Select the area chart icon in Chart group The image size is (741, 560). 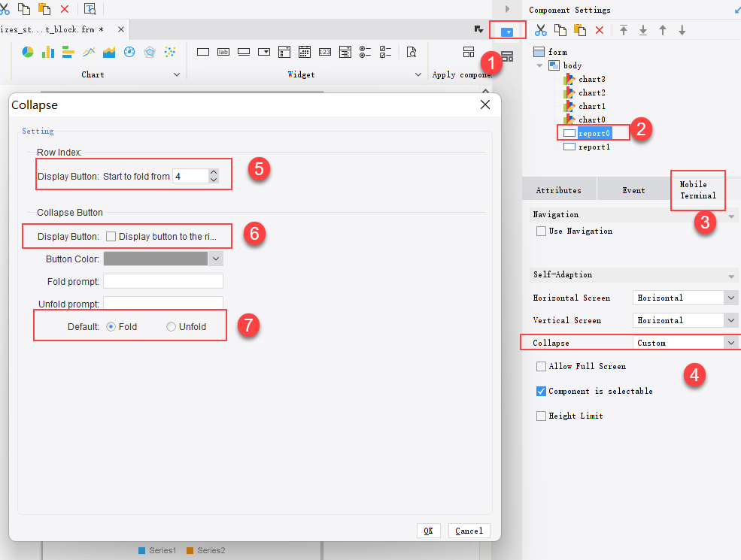pyautogui.click(x=109, y=52)
